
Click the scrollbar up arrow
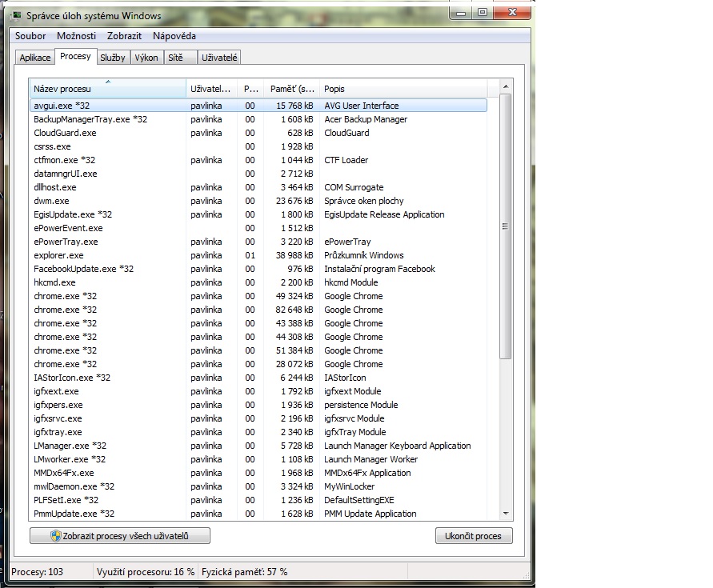pos(506,86)
